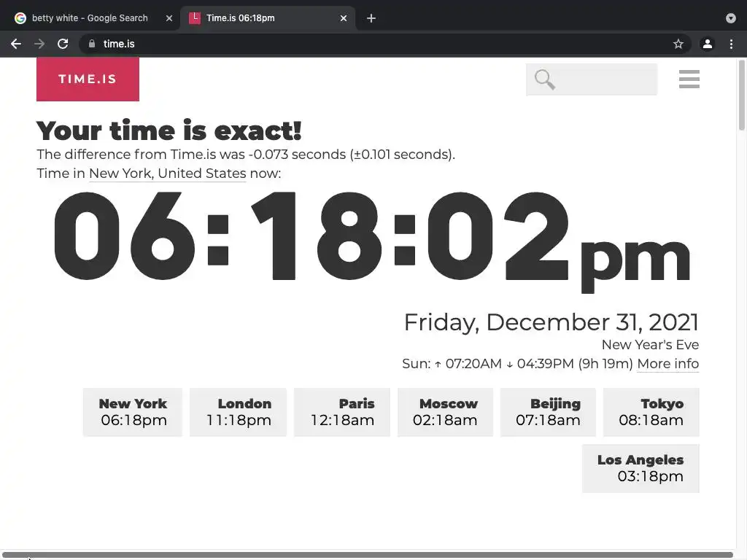This screenshot has height=560, width=747.
Task: Open a new browser tab
Action: coord(371,18)
